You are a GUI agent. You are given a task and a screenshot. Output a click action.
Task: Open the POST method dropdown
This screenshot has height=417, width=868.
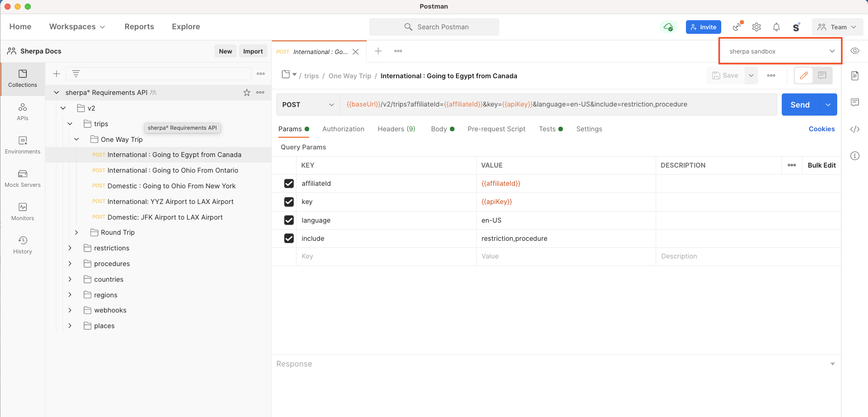pyautogui.click(x=308, y=105)
